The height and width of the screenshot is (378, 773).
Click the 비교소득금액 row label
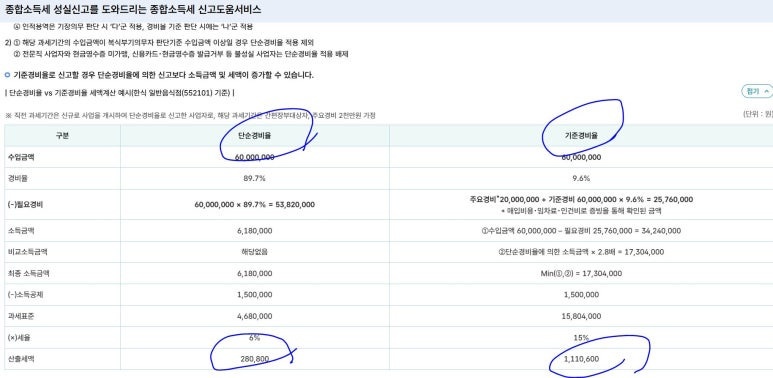(x=28, y=252)
